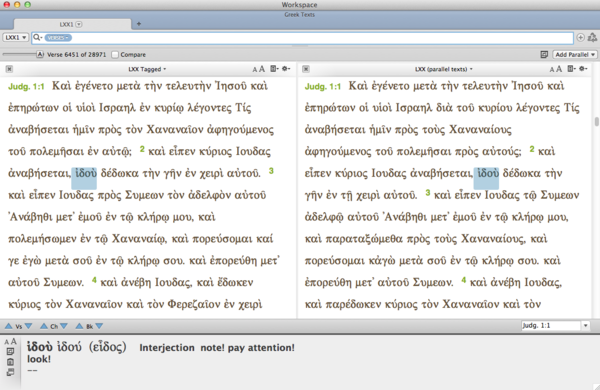Click the clipboard icon in details panel
The image size is (600, 390).
10,362
